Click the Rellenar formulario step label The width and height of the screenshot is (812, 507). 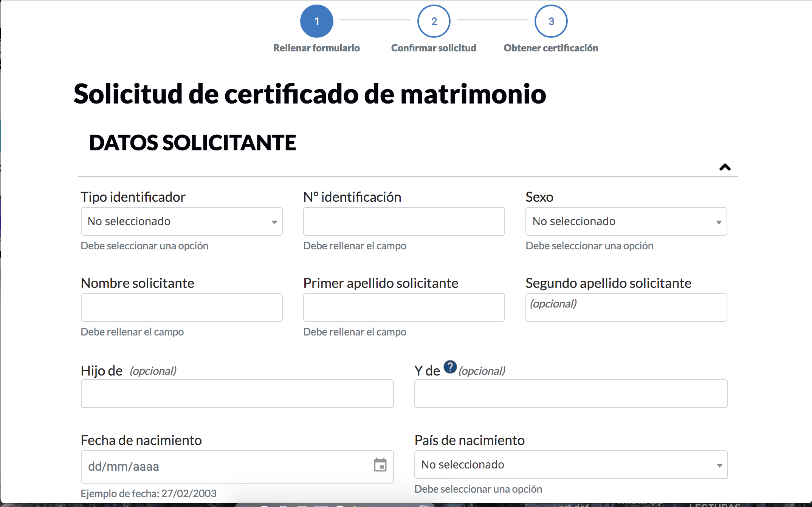316,48
